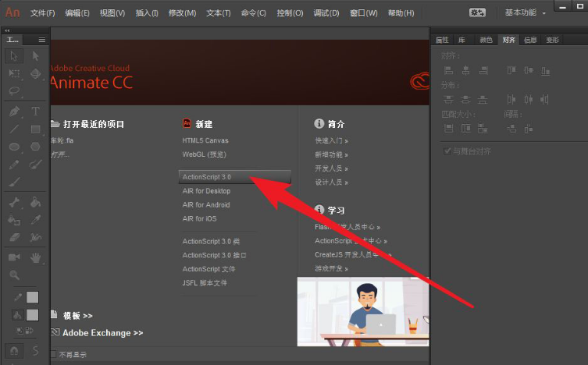Viewport: 588px width, 365px height.
Task: Click Distribute top edge icon
Action: (x=448, y=100)
